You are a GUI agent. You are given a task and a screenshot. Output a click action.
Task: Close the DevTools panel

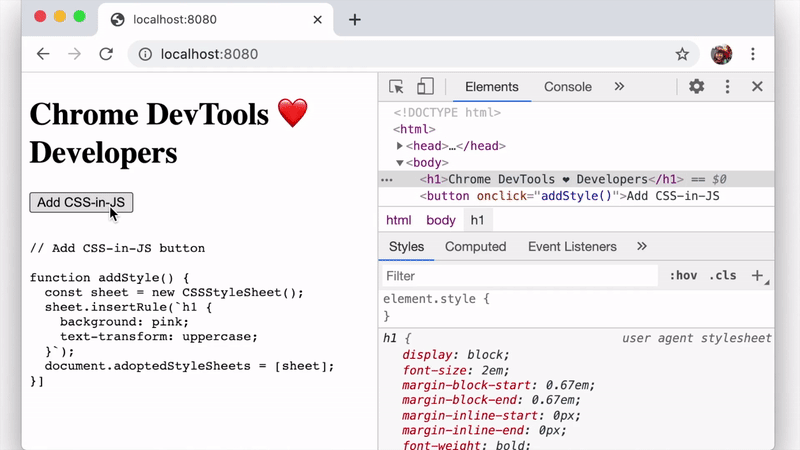tap(757, 87)
